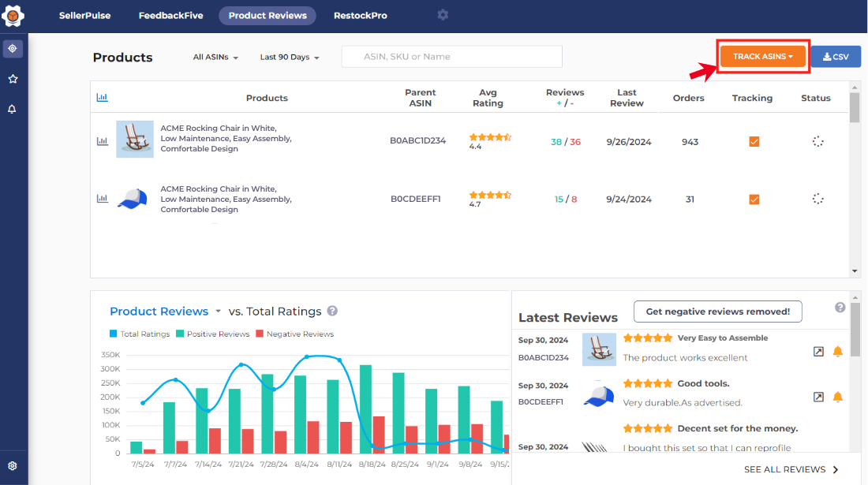868x485 pixels.
Task: Click alert bell for Good tools review
Action: point(838,397)
